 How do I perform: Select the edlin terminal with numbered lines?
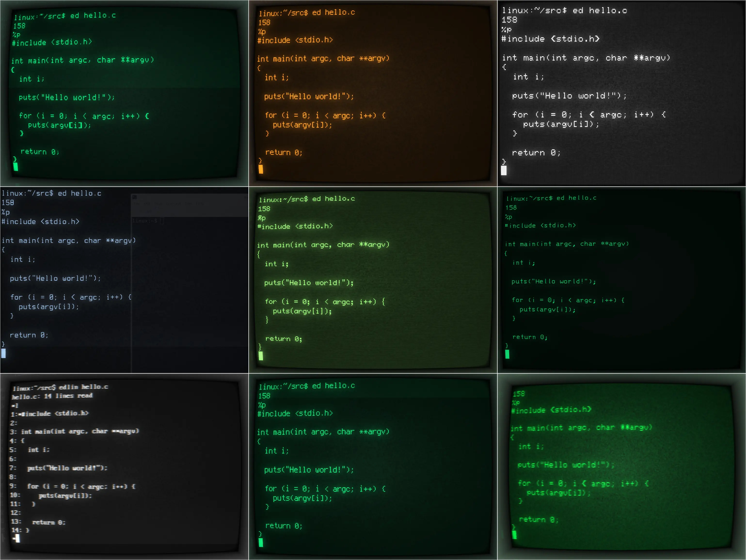(124, 467)
